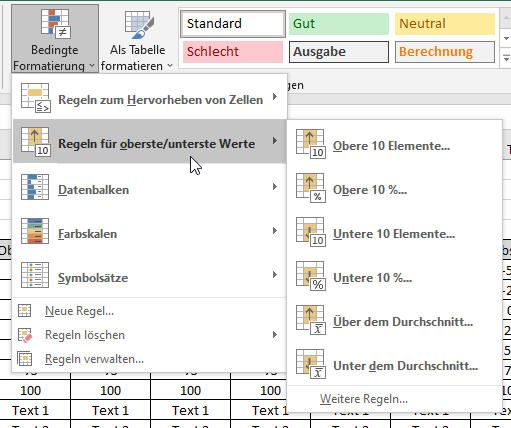Expand the Regeln löschen submenu arrow
This screenshot has height=428, width=511.
(x=275, y=335)
